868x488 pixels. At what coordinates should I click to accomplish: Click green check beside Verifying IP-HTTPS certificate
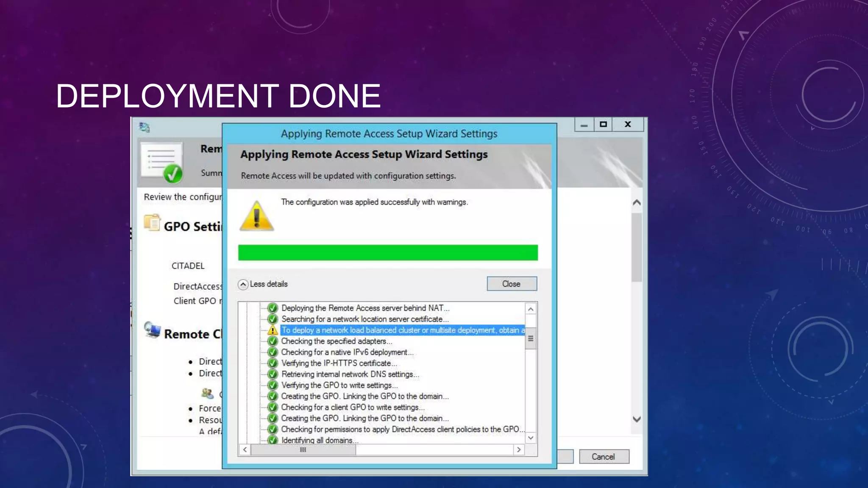[x=273, y=363]
